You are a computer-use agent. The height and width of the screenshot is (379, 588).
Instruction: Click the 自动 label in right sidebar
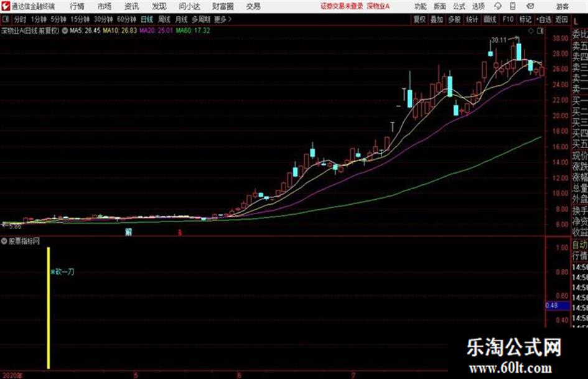[x=580, y=245]
